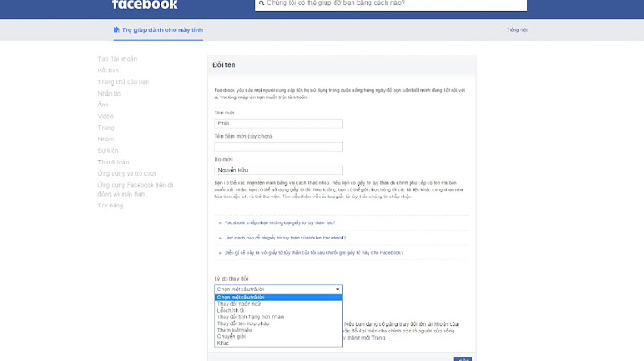644x361 pixels.
Task: Click the 'Tên mới' field containing Phát
Action: pos(278,123)
